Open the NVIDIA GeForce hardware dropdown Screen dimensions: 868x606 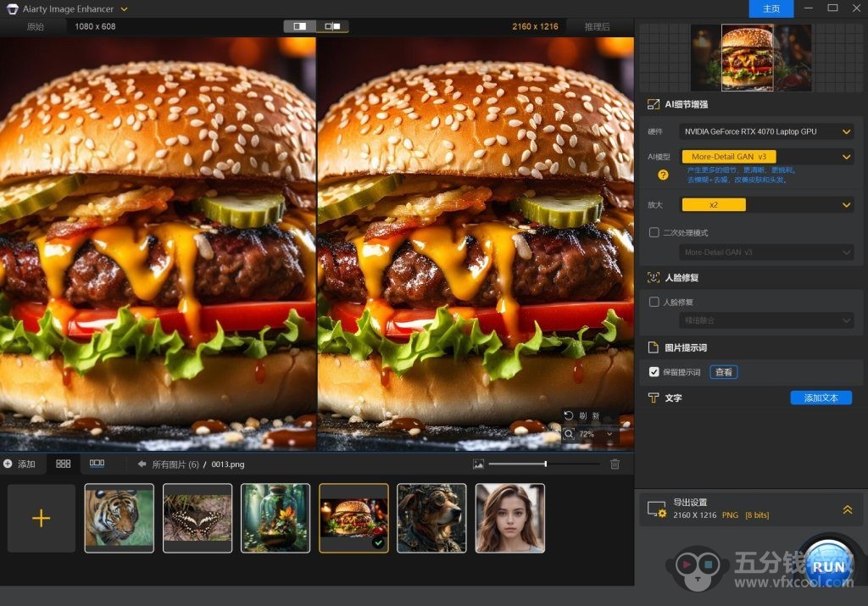766,131
